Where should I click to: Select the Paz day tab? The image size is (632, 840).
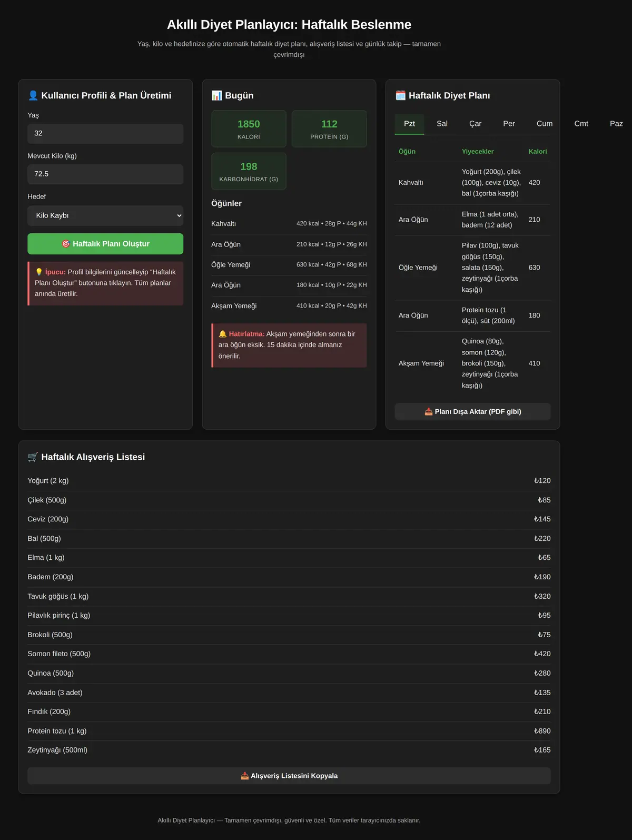pyautogui.click(x=616, y=124)
